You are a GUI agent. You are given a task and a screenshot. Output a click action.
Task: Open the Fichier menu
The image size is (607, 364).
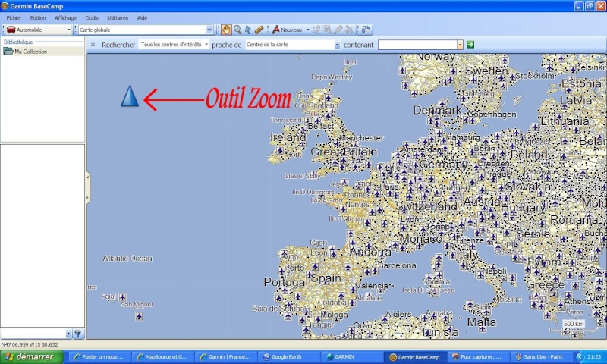click(14, 17)
